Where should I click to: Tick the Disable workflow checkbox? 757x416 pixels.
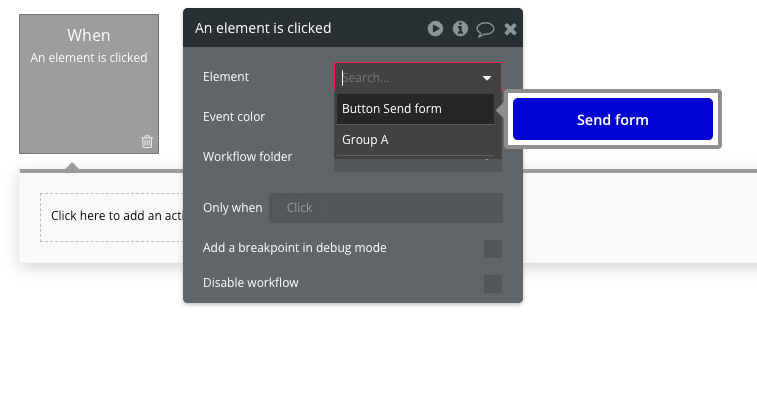point(492,284)
